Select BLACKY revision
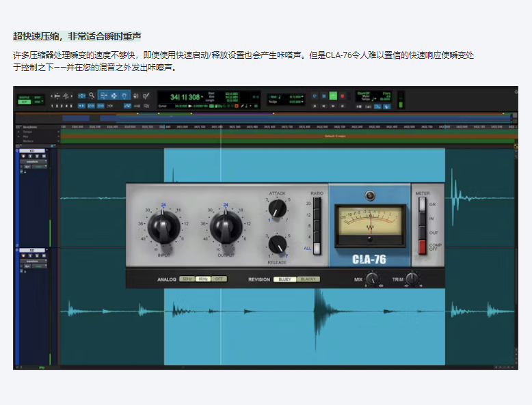 (x=308, y=279)
